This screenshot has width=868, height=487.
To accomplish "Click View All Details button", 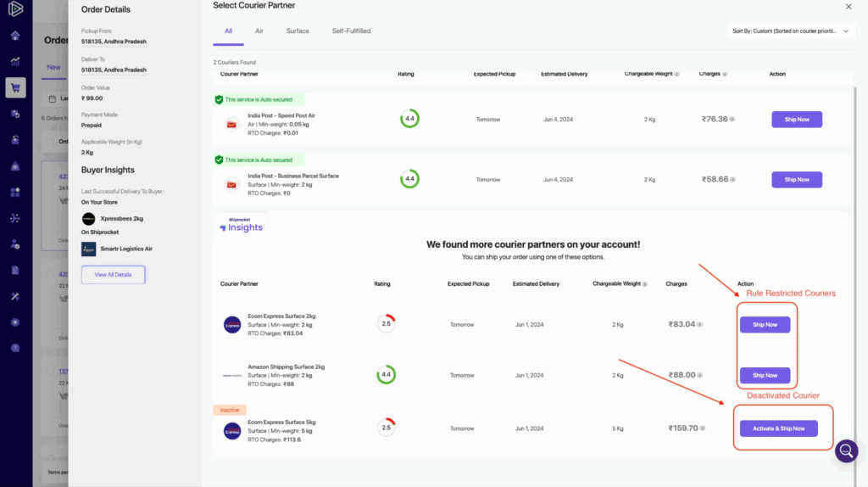I will pyautogui.click(x=113, y=275).
